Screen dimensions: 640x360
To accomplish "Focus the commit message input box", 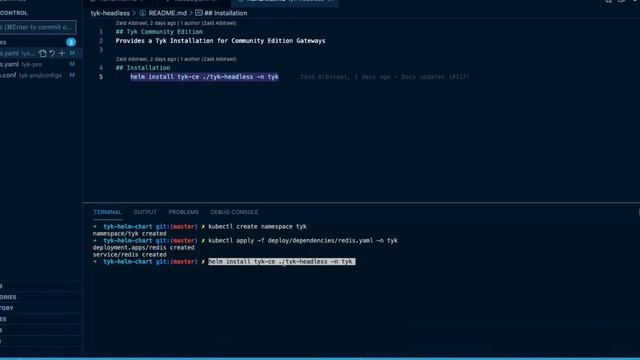I will point(38,27).
